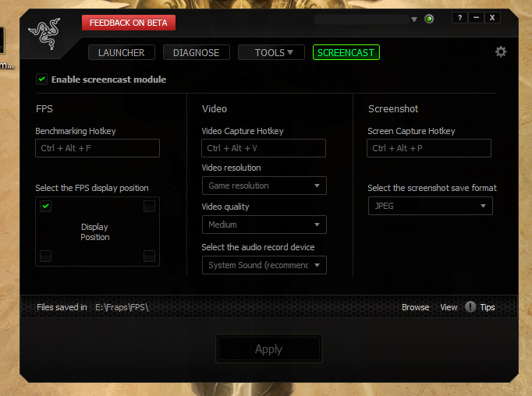
Task: Enable screencast module checkbox
Action: point(41,80)
